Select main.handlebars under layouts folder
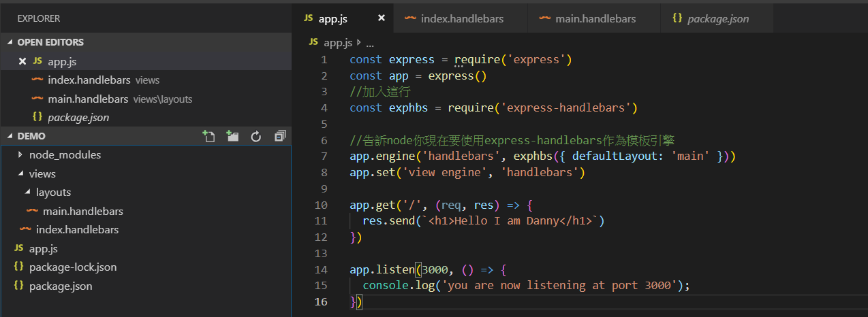The image size is (868, 317). (82, 211)
